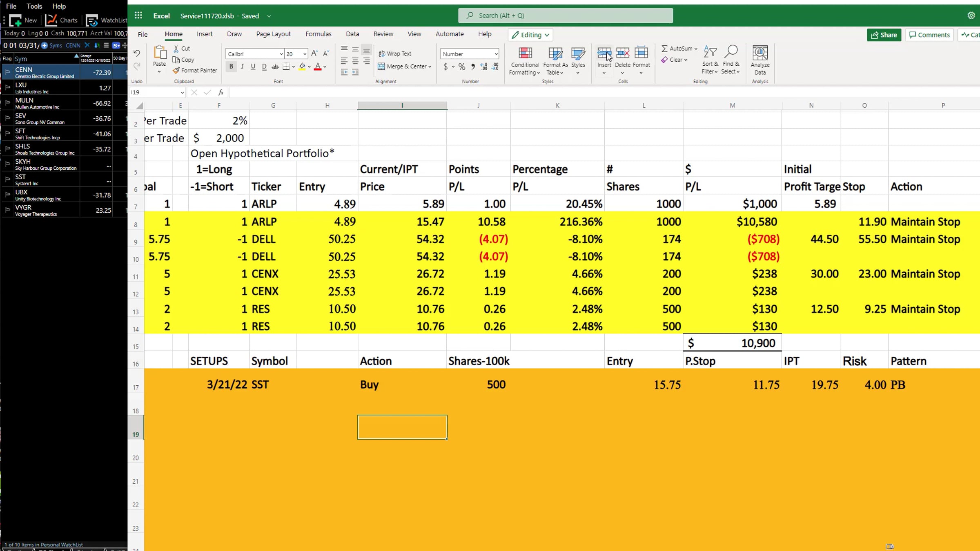Click the Format cells button
Image resolution: width=980 pixels, height=551 pixels.
click(x=641, y=60)
